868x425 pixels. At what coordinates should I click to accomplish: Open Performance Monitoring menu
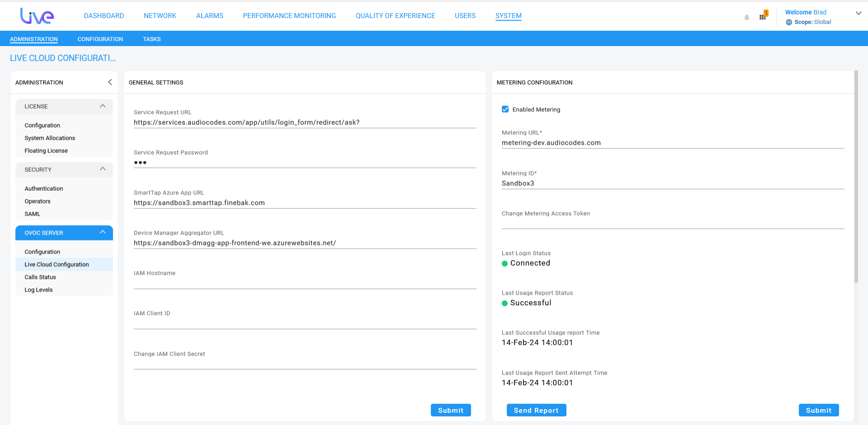coord(289,16)
